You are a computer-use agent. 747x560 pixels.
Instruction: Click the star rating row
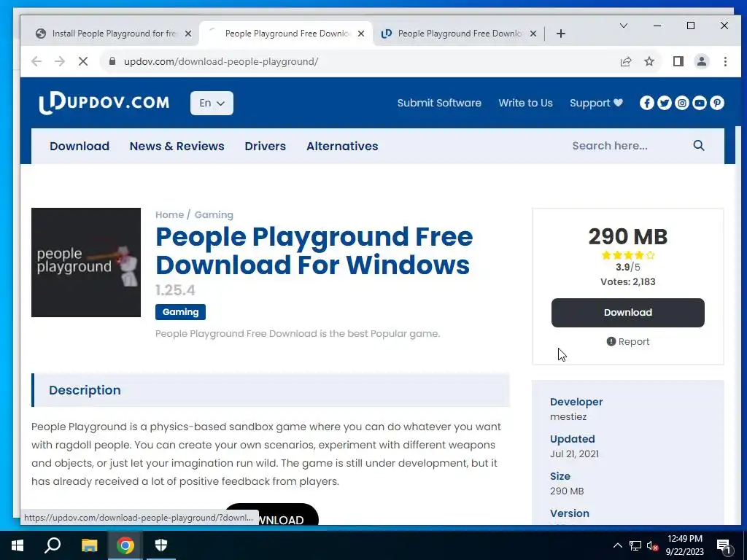(x=628, y=255)
